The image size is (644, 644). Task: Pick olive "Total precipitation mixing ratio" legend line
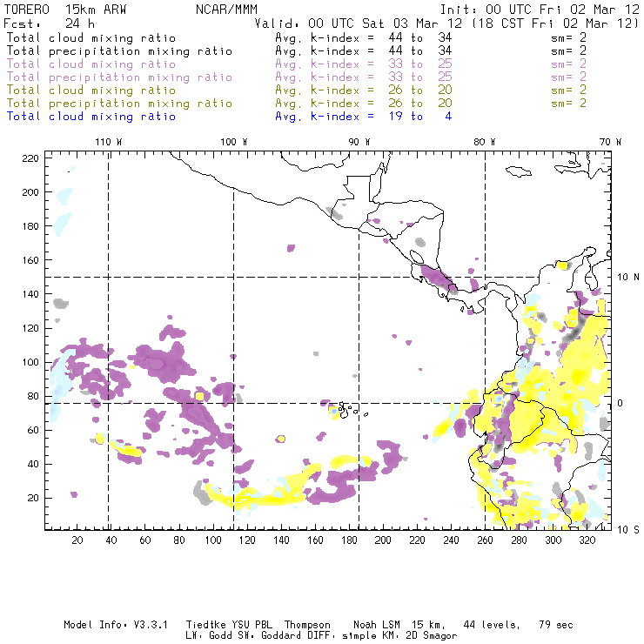(x=119, y=104)
